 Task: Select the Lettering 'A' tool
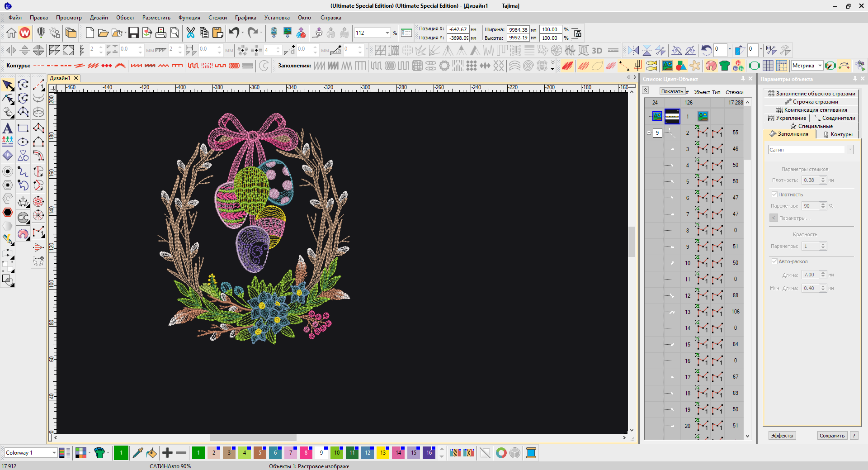[x=8, y=128]
